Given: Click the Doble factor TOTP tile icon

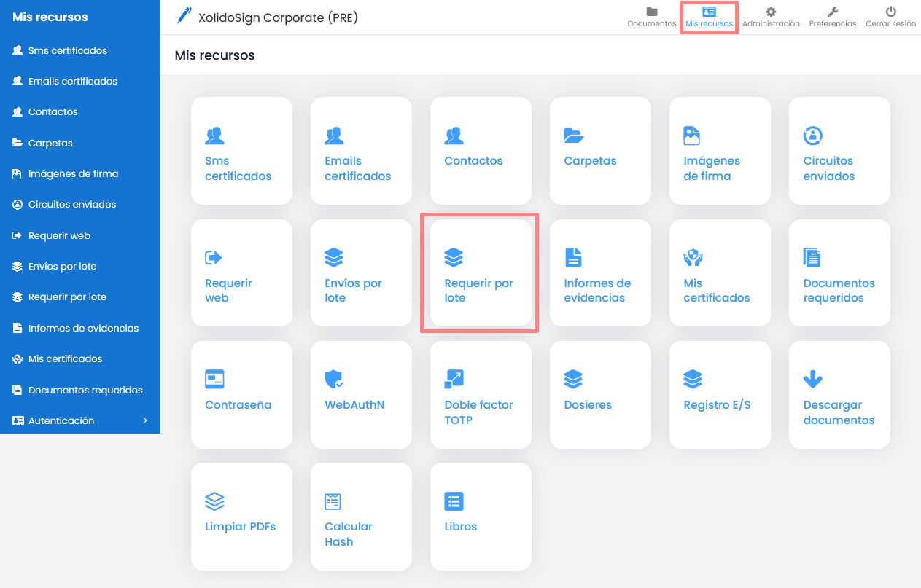Looking at the screenshot, I should tap(454, 380).
